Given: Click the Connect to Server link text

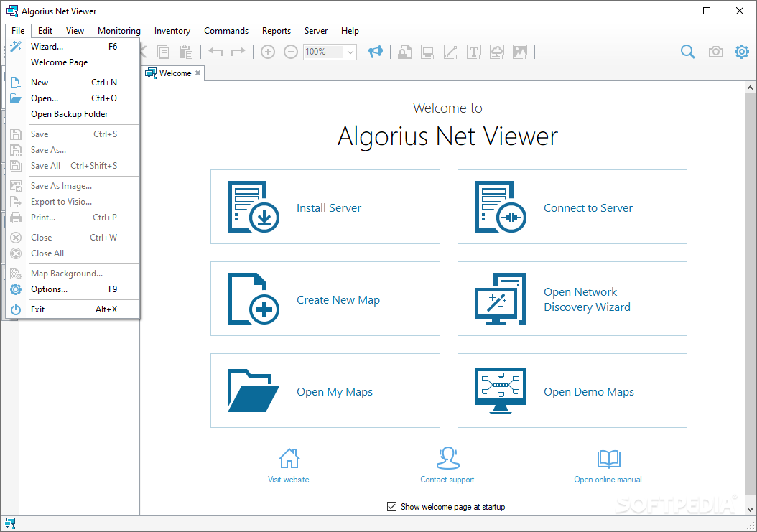Looking at the screenshot, I should 588,207.
